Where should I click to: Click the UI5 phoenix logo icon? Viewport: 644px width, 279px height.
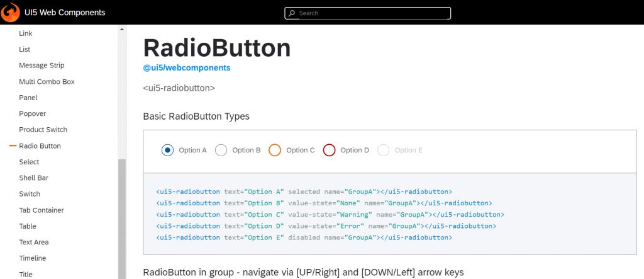click(x=10, y=13)
